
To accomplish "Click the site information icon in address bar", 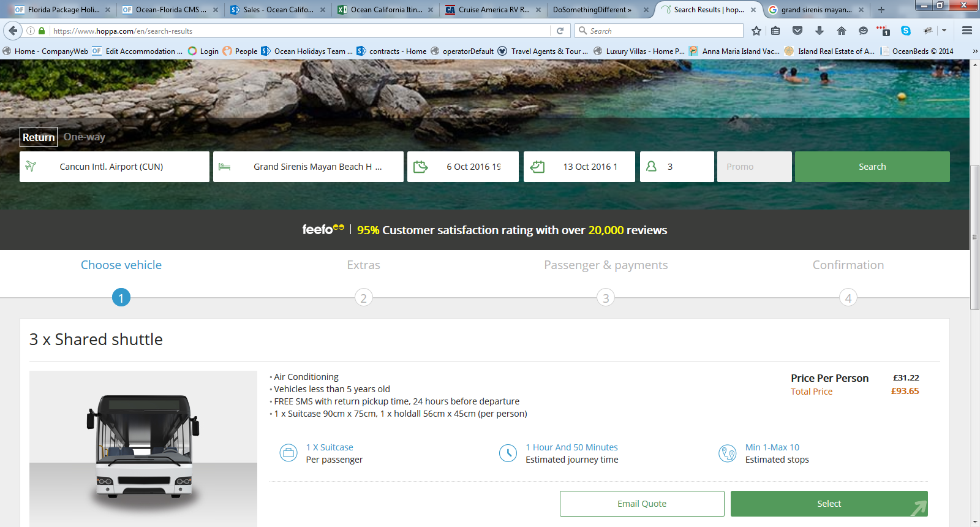I will point(31,31).
